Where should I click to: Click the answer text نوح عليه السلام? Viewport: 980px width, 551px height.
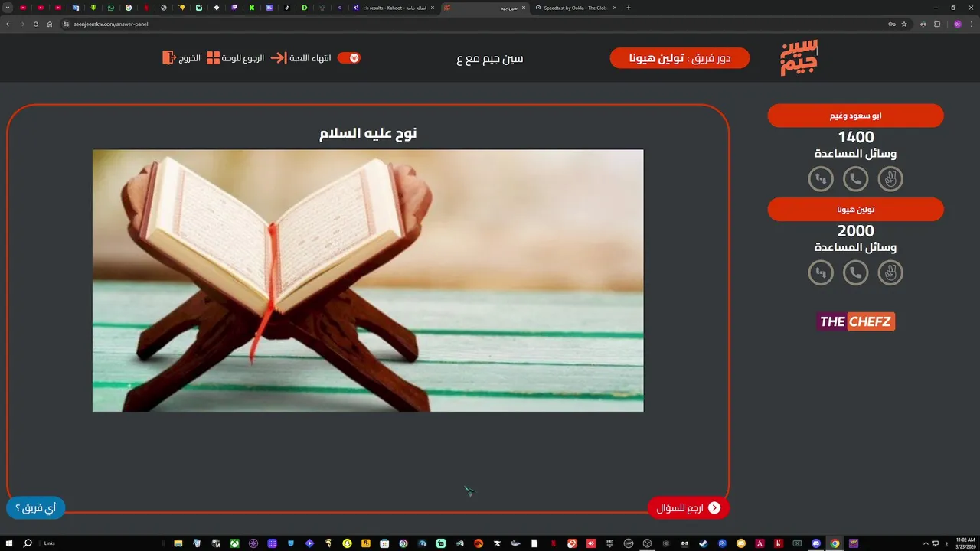(x=367, y=133)
